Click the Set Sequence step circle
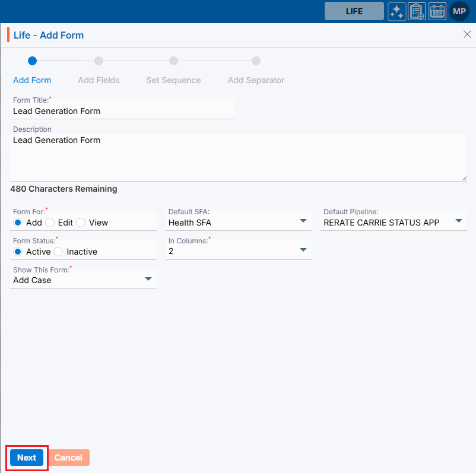 [x=173, y=61]
